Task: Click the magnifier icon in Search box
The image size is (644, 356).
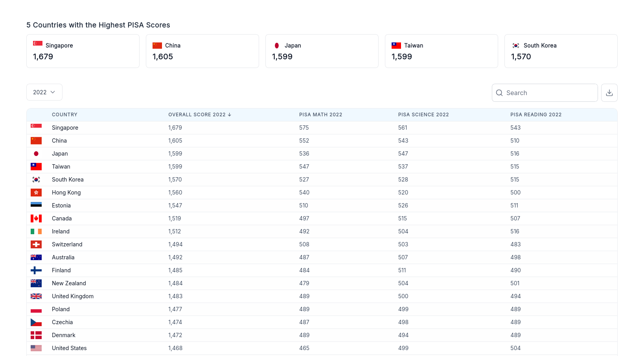Action: pyautogui.click(x=499, y=93)
